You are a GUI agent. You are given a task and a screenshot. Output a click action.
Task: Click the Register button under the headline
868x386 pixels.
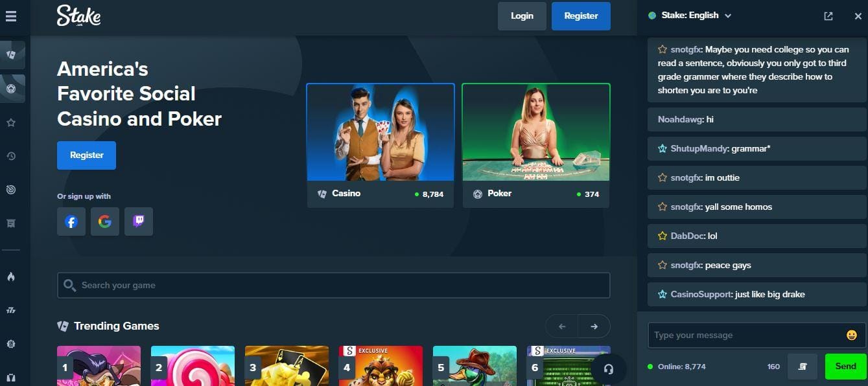86,155
